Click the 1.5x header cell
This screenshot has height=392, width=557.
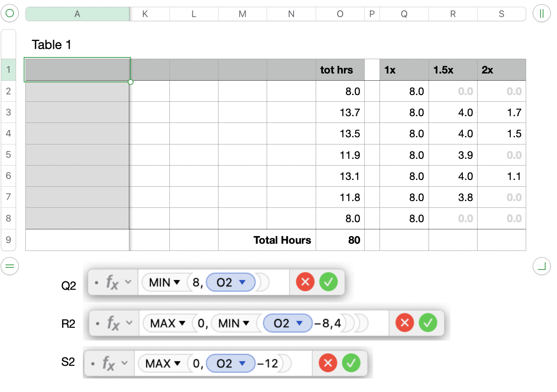tap(453, 70)
